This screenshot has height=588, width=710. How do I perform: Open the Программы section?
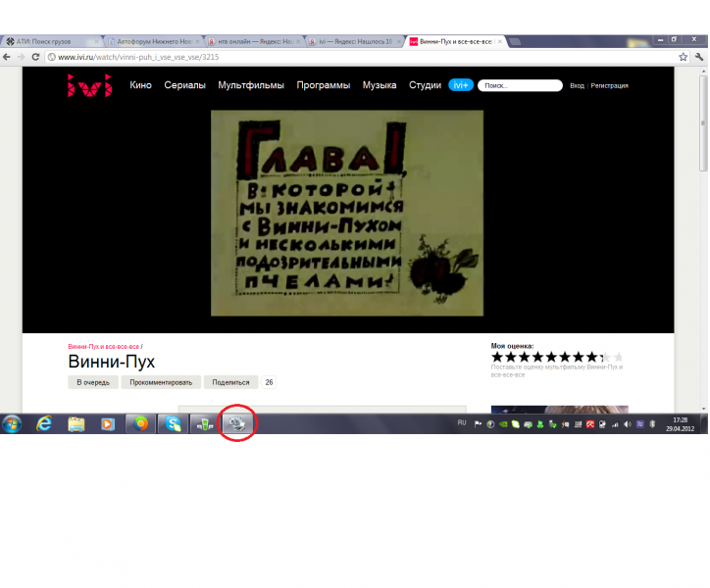324,85
